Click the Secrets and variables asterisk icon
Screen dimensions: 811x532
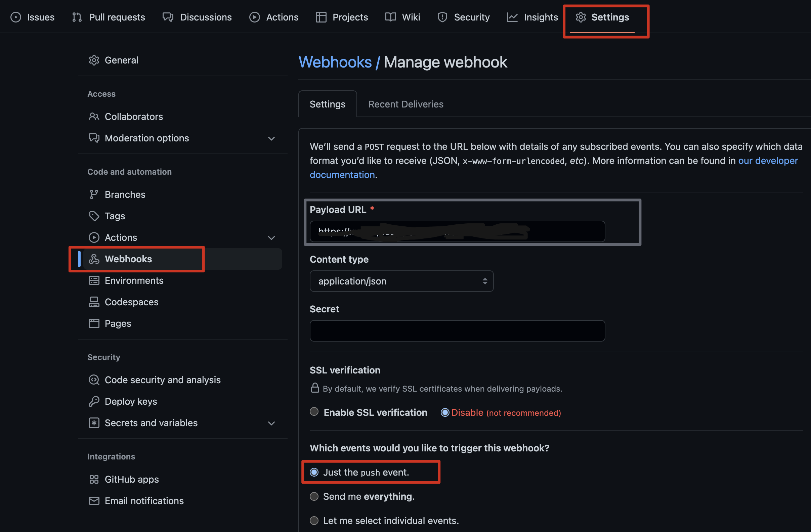coord(94,423)
